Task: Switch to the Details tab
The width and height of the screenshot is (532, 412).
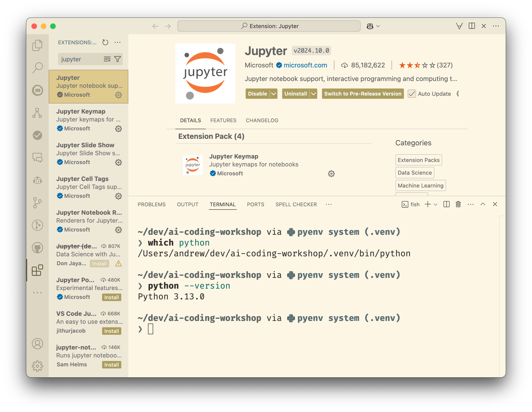Action: point(191,120)
